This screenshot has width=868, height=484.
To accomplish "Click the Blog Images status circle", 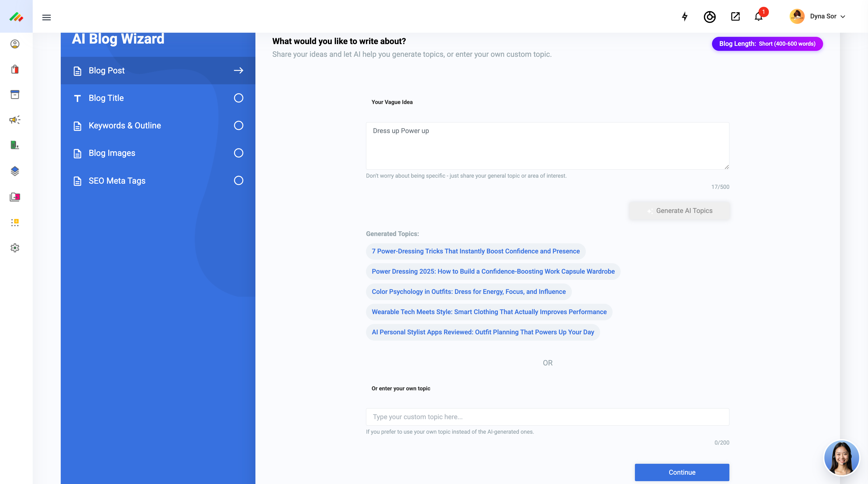I will pyautogui.click(x=239, y=153).
